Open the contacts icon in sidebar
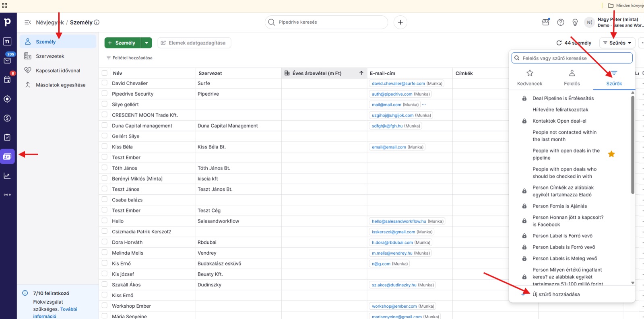The width and height of the screenshot is (644, 319). pyautogui.click(x=7, y=156)
